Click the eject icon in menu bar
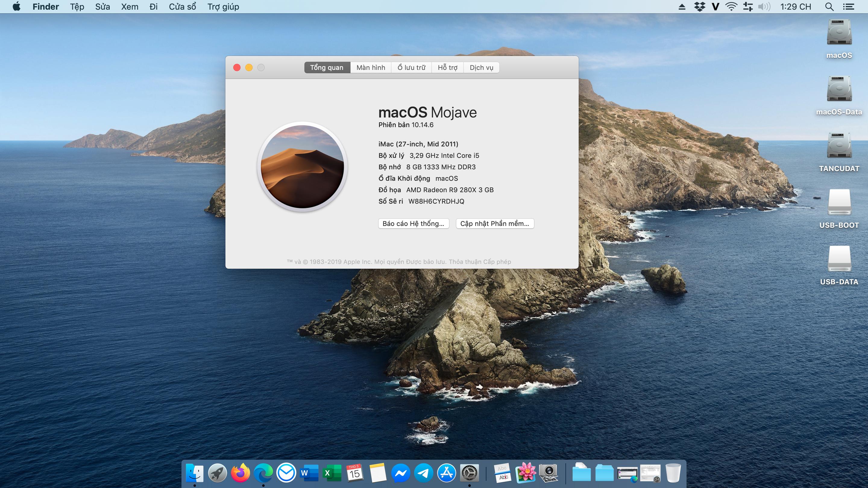 pos(682,7)
